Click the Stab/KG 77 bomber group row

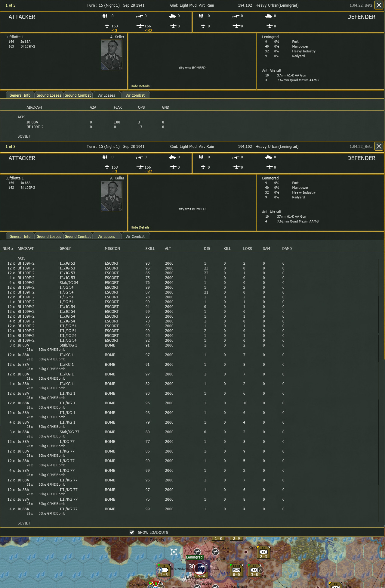pos(146,432)
